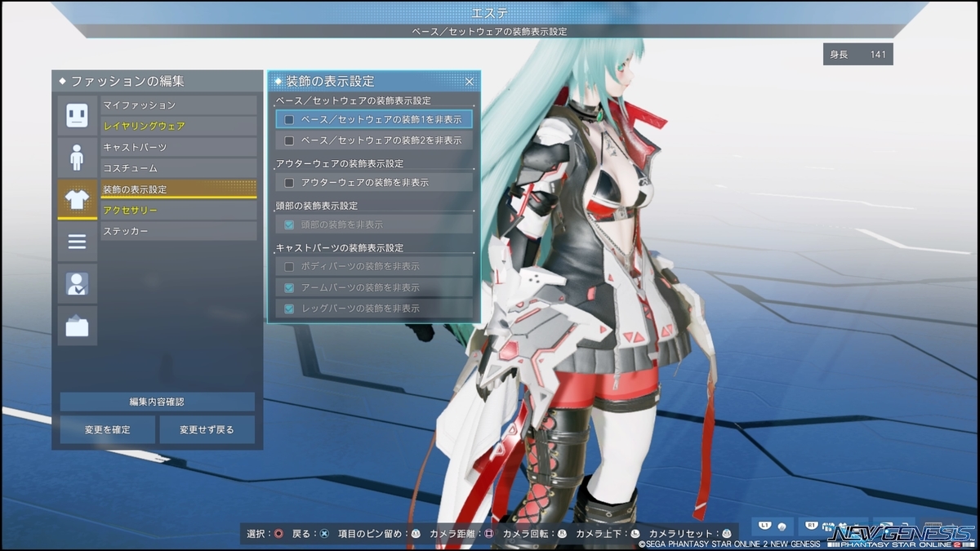Click the 変更を確定 button
This screenshot has height=551, width=980.
[107, 429]
